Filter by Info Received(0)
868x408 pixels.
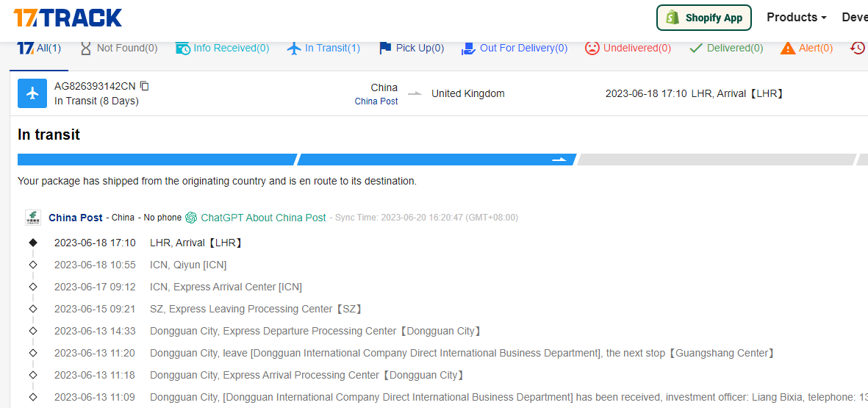(x=222, y=49)
